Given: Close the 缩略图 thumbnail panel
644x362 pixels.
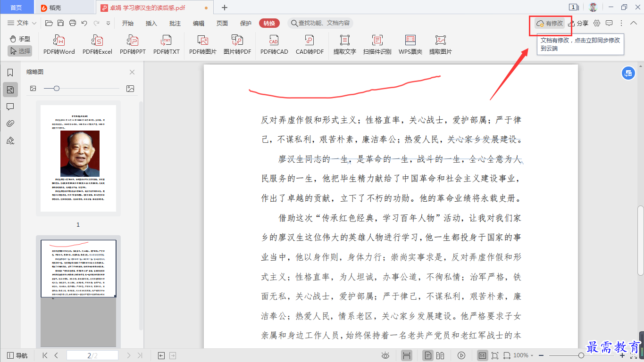Looking at the screenshot, I should 132,72.
